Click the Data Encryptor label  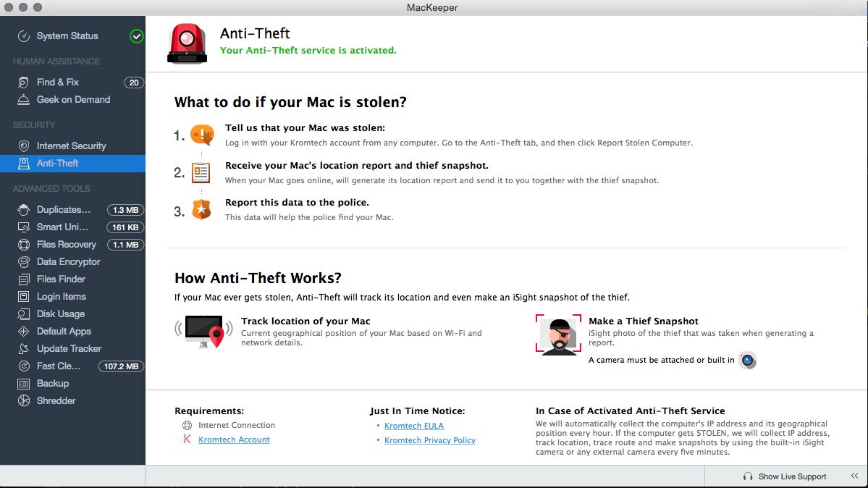pos(69,262)
